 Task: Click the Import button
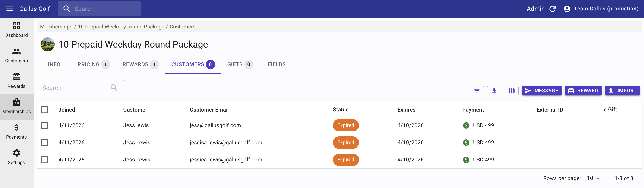coord(622,91)
